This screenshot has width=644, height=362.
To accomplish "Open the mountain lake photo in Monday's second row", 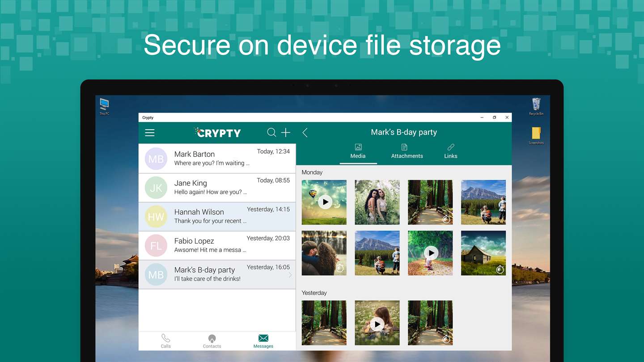I will click(x=377, y=253).
